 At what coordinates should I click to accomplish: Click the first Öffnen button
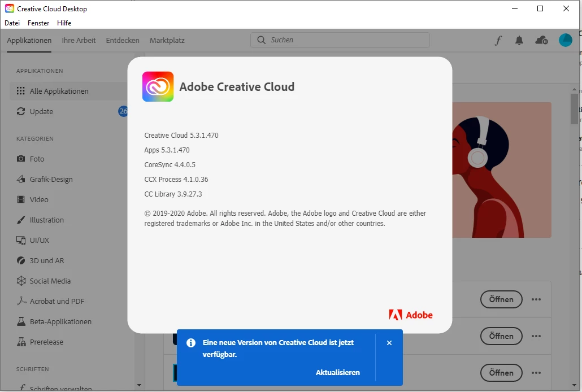pyautogui.click(x=501, y=299)
